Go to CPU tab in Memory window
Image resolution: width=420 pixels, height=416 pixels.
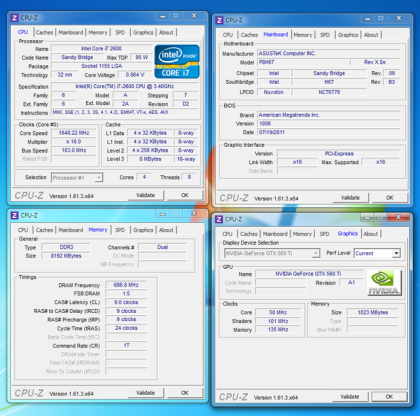[x=23, y=230]
